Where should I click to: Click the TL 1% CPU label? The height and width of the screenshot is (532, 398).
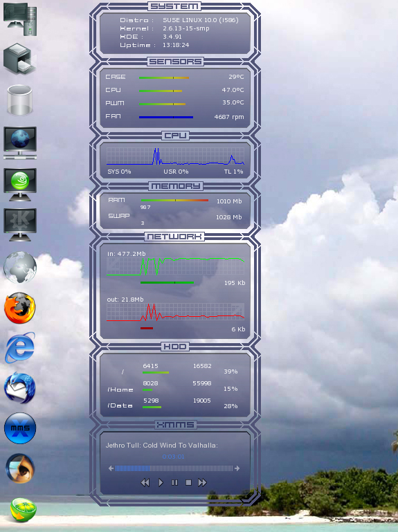[x=234, y=172]
